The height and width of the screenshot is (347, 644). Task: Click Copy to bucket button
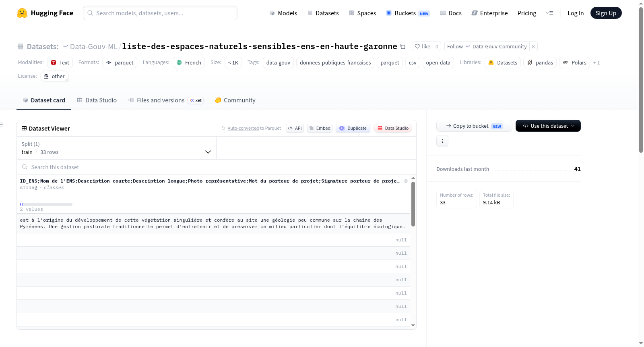(x=474, y=126)
